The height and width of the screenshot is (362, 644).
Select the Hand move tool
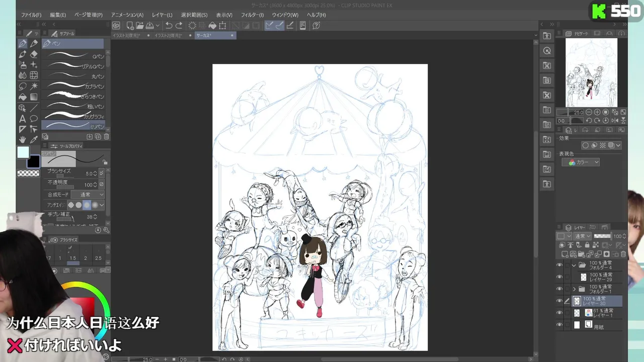coord(23,140)
